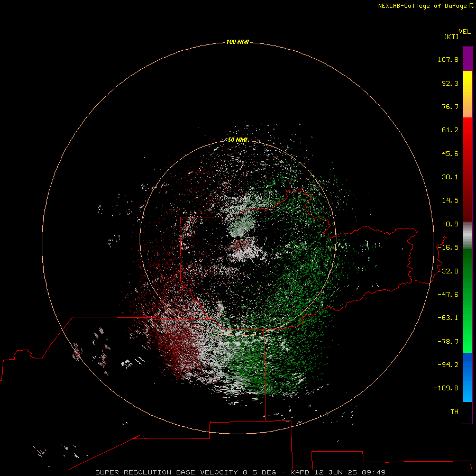The height and width of the screenshot is (476, 476).
Task: Click the -0.9 legend value
Action: [x=450, y=224]
